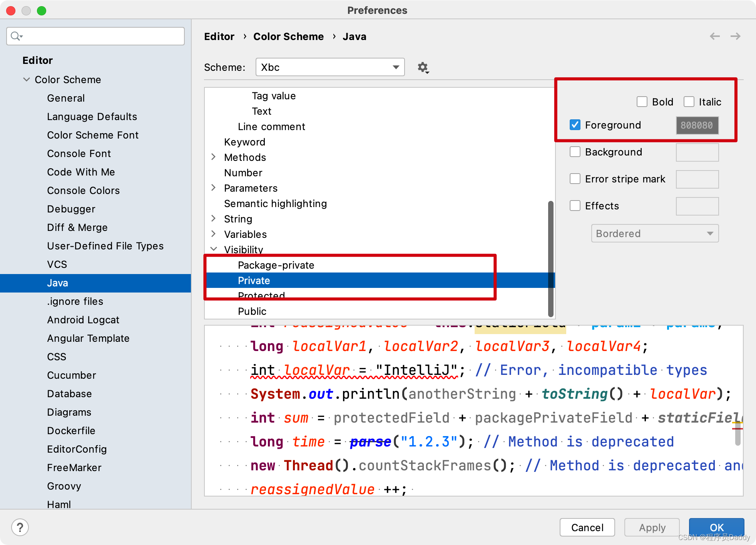Enable the Background checkbox
Screen dimensions: 756x545
[575, 152]
